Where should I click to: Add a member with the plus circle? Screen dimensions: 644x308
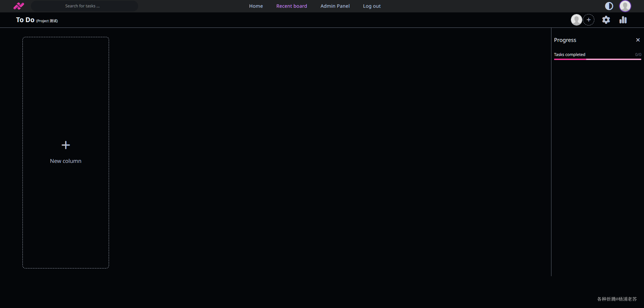(x=589, y=20)
